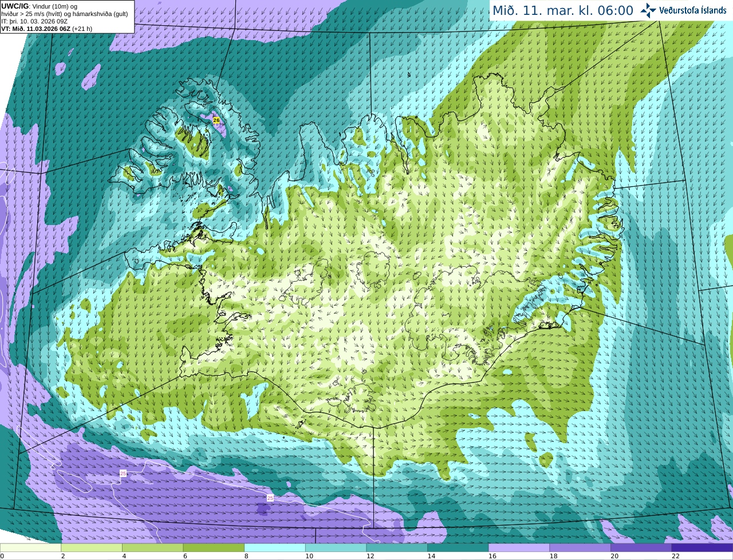The width and height of the screenshot is (733, 560).
Task: Pick the 14–16 m/s dark teal swatch
Action: 458,547
